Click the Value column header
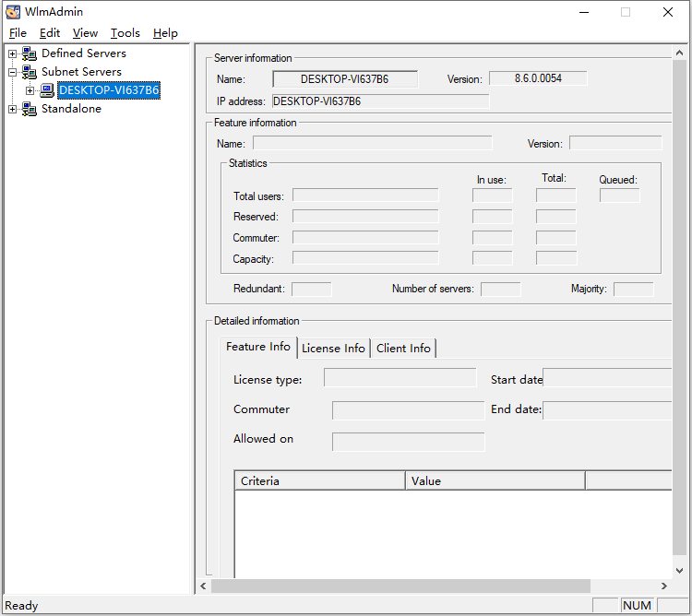This screenshot has width=692, height=616. [x=496, y=481]
